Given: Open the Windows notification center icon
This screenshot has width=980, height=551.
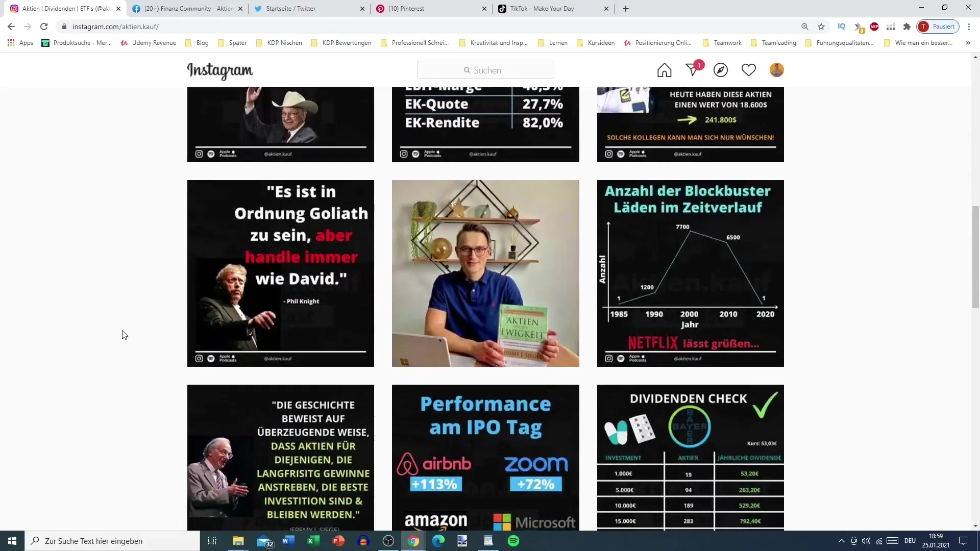Looking at the screenshot, I should click(x=963, y=541).
